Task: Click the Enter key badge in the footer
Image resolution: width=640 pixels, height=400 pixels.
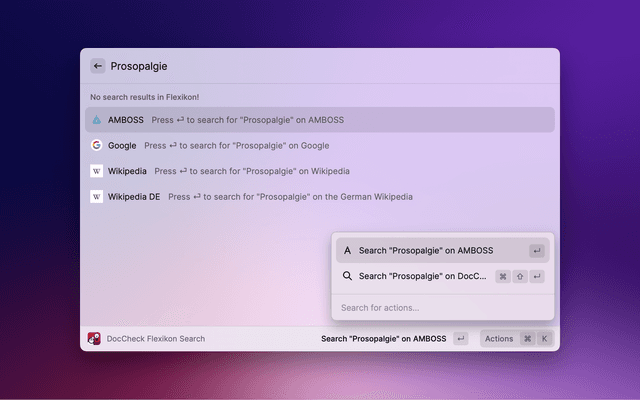Action: 460,339
